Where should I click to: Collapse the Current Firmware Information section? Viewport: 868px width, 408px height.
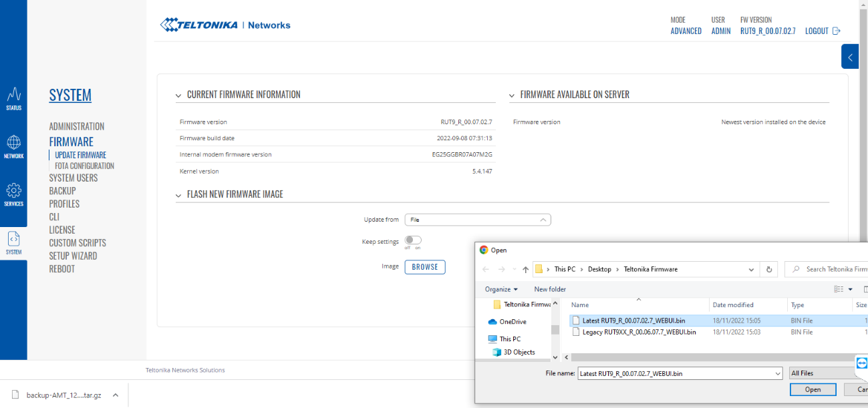point(178,95)
